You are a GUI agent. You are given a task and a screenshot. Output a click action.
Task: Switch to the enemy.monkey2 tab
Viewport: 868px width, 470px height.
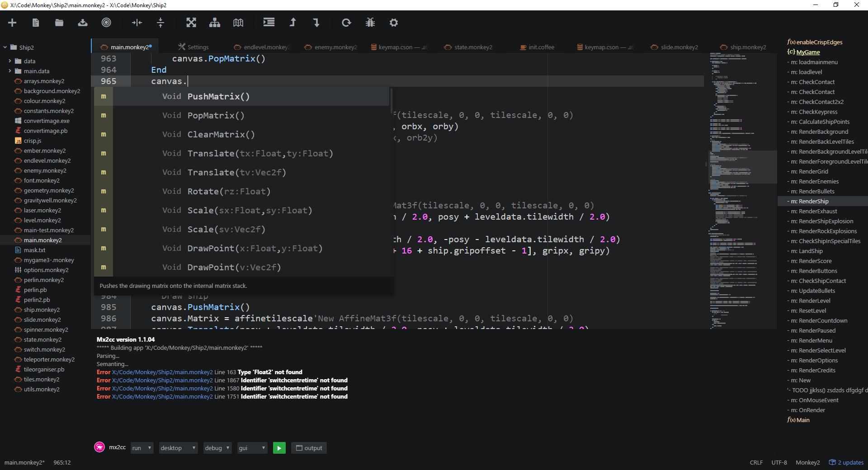point(335,47)
